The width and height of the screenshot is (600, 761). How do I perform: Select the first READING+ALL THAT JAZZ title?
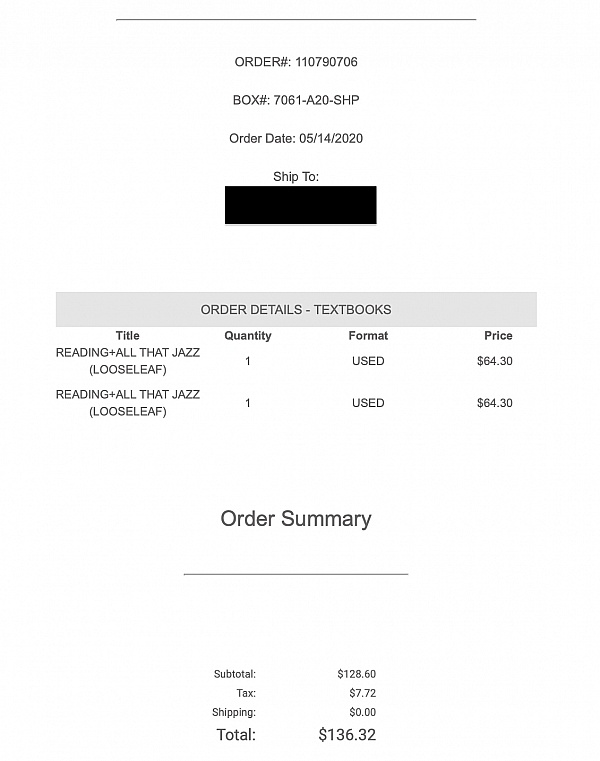[128, 361]
